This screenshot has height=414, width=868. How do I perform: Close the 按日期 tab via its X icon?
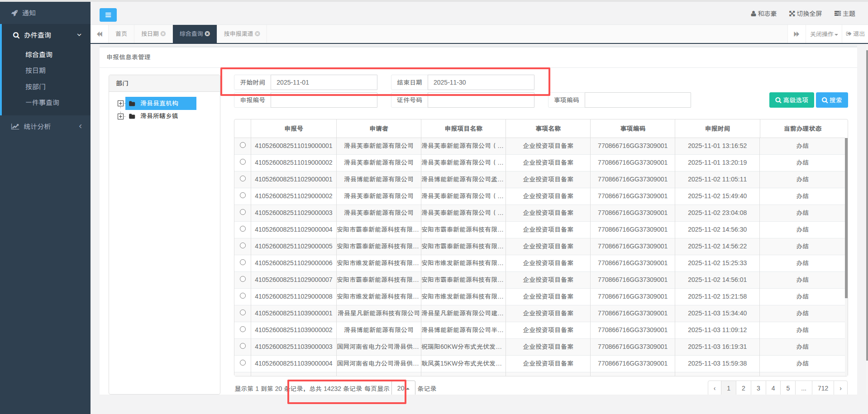[163, 34]
